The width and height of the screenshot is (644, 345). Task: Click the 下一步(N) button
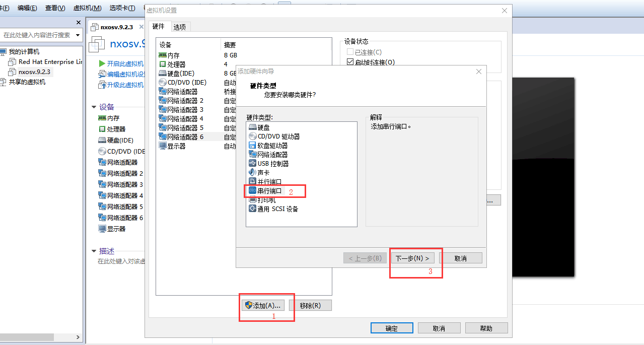click(413, 257)
